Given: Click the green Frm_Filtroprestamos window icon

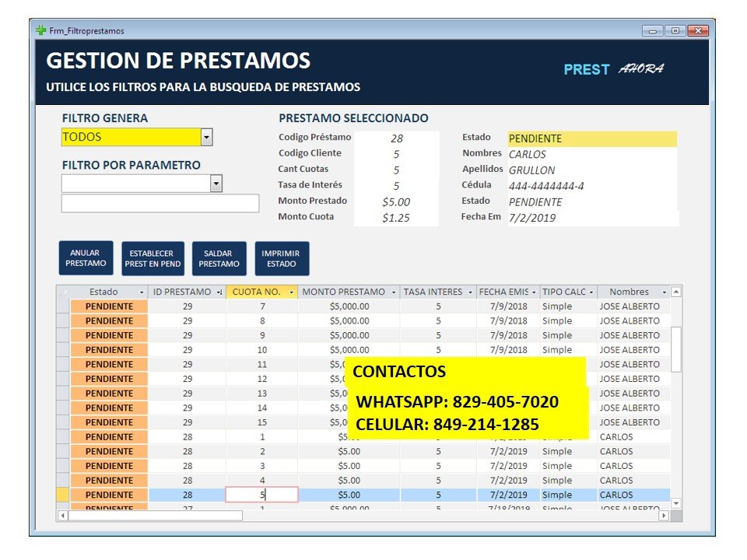Looking at the screenshot, I should tap(41, 30).
